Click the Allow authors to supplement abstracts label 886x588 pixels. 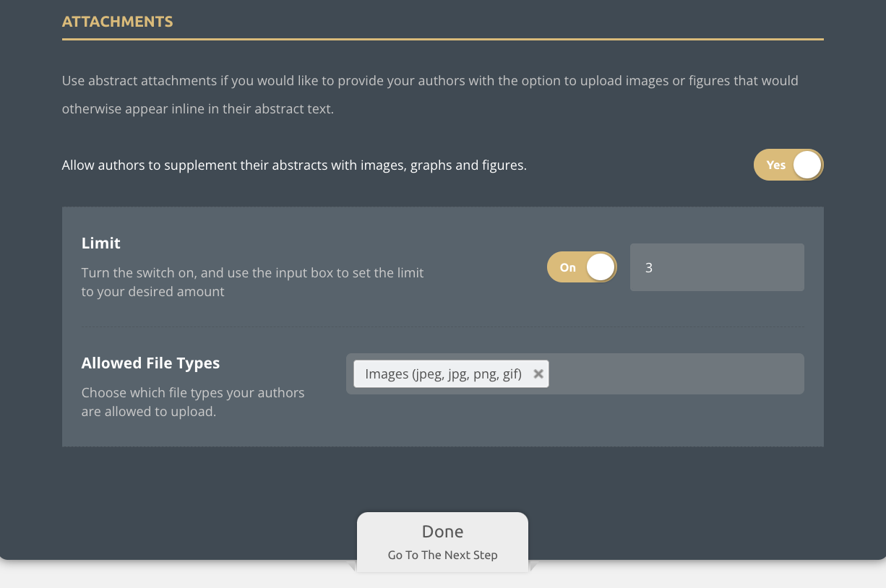(x=294, y=165)
